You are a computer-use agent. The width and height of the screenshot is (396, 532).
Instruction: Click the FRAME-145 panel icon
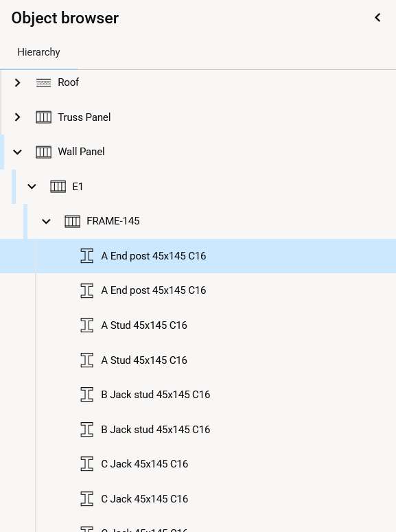[72, 221]
